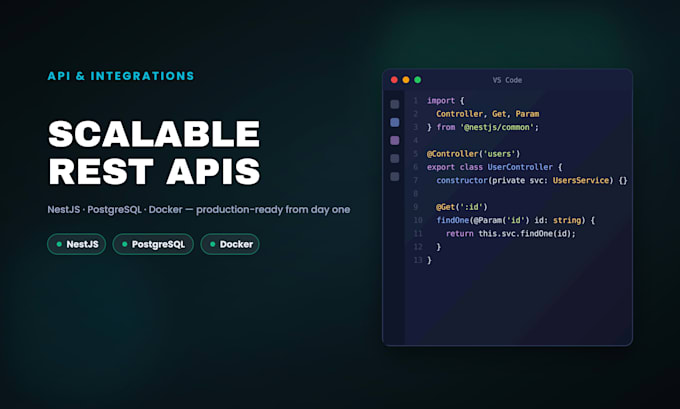Click the 'VS Code' window title
The width and height of the screenshot is (680, 409).
click(x=507, y=80)
